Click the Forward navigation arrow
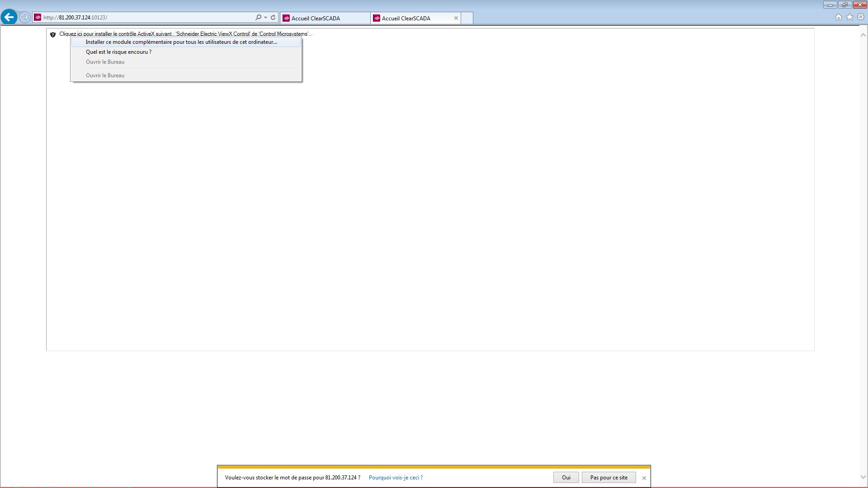The height and width of the screenshot is (488, 868). tap(25, 17)
